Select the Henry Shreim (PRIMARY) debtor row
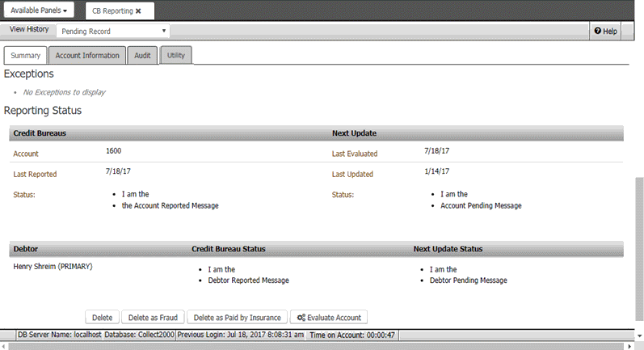 pyautogui.click(x=53, y=267)
